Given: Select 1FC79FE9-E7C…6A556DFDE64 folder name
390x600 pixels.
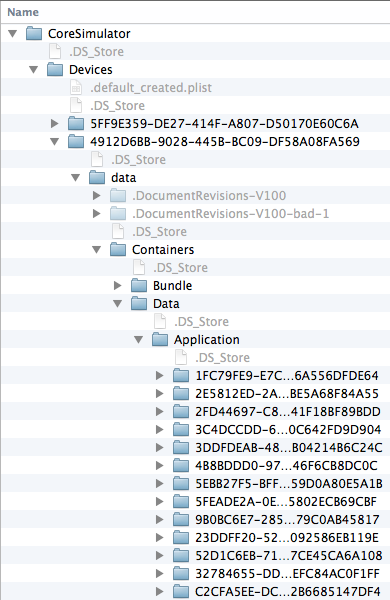Looking at the screenshot, I should pyautogui.click(x=287, y=375).
